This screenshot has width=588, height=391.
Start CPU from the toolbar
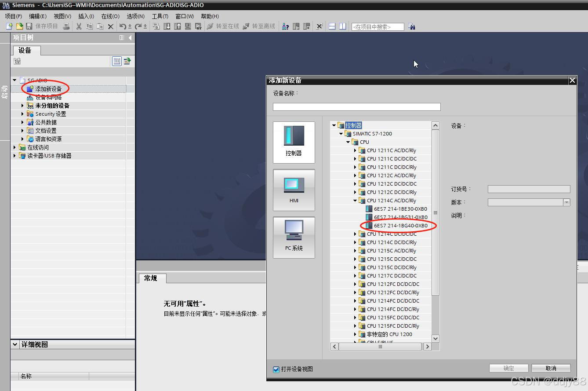[296, 26]
